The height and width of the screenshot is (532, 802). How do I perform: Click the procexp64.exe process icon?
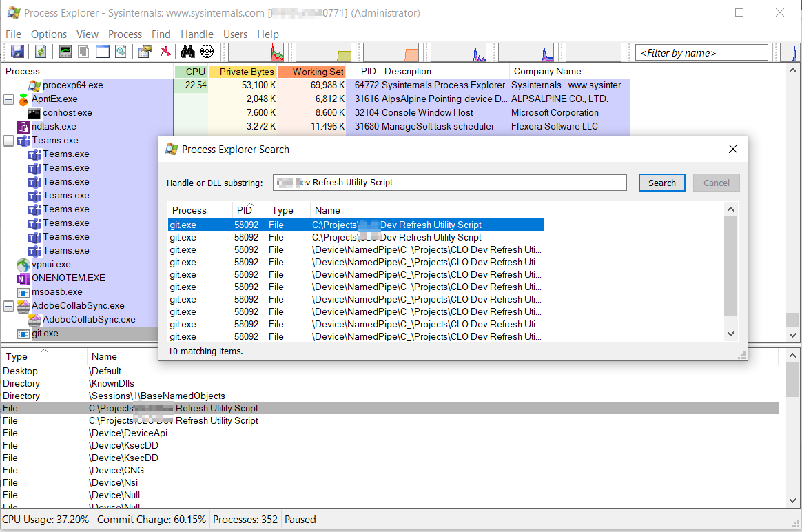pos(34,85)
